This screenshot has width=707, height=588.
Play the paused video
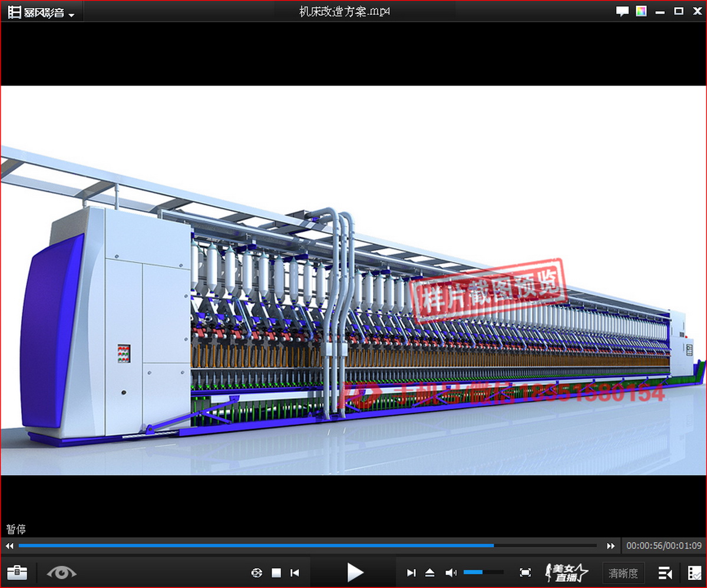(354, 572)
